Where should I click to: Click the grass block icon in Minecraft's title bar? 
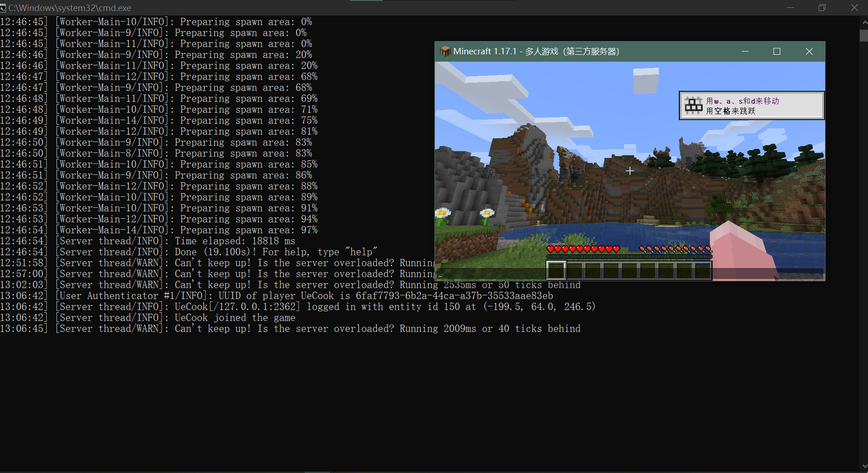click(x=444, y=51)
